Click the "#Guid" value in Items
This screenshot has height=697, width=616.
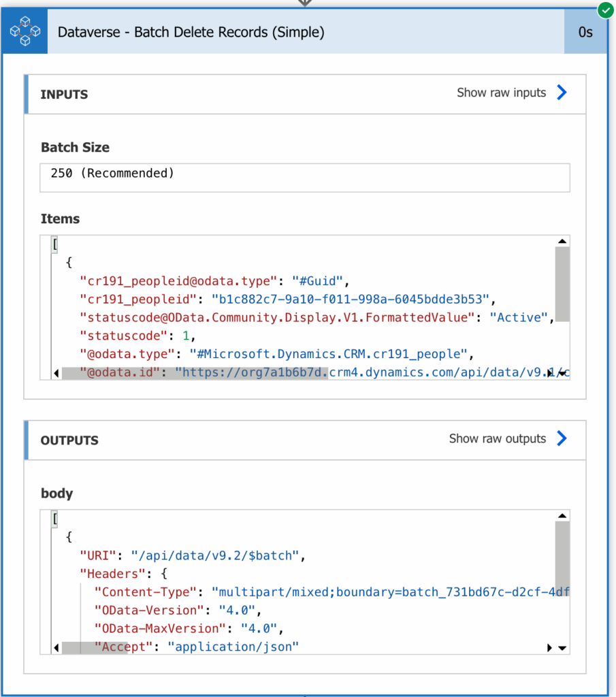tap(317, 281)
